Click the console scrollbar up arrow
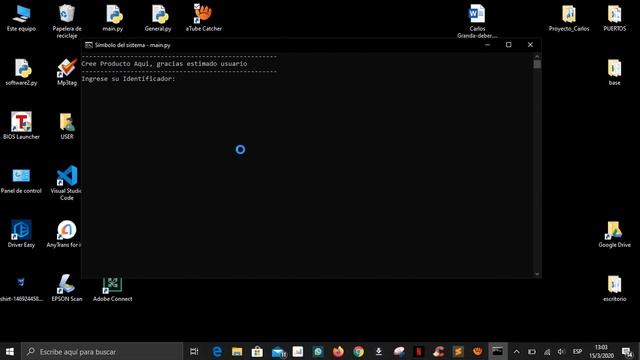 (x=537, y=56)
